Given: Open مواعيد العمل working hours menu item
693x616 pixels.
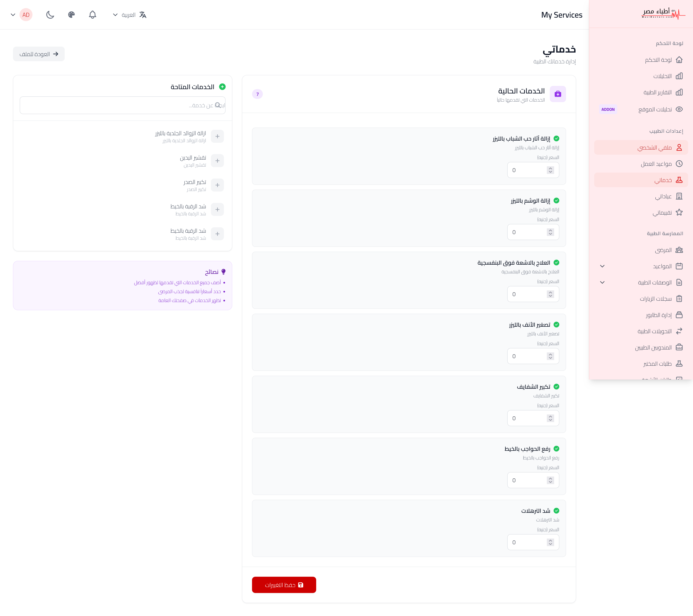Looking at the screenshot, I should coord(656,164).
